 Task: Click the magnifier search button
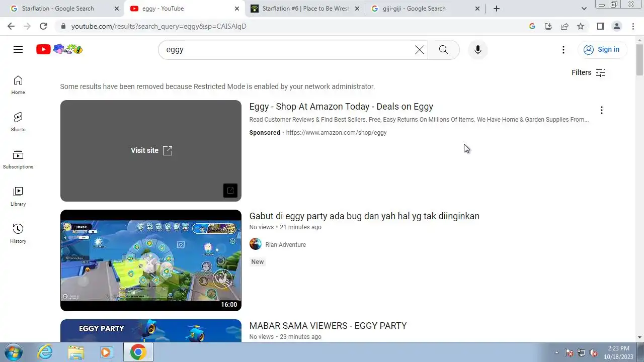pos(443,50)
